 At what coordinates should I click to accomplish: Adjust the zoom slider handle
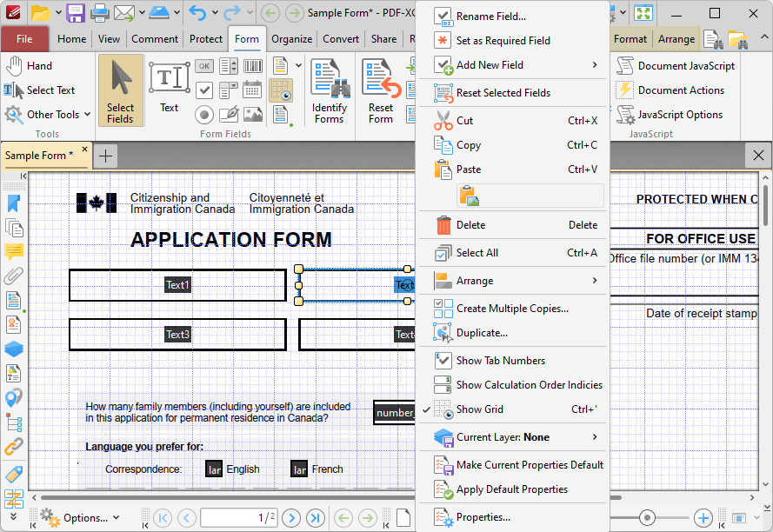(647, 518)
